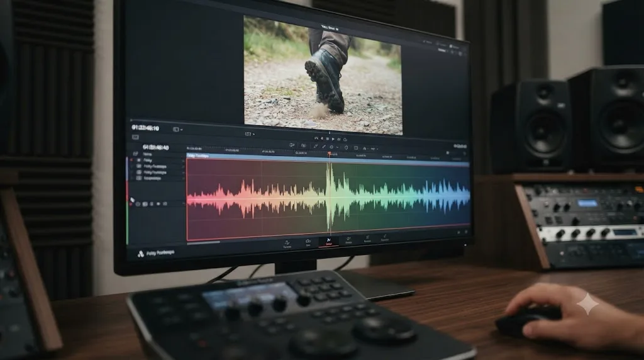The width and height of the screenshot is (644, 360).
Task: Click the lock icon in the track controls row
Action: pos(152,204)
